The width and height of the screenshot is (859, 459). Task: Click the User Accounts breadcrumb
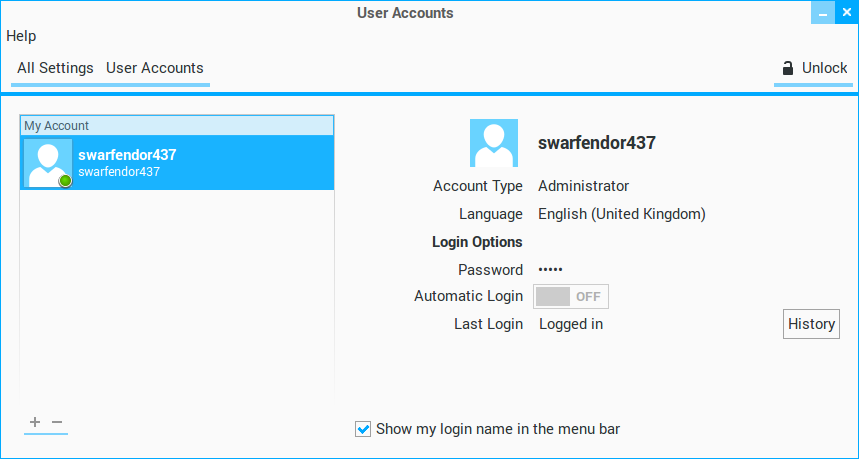tap(154, 68)
